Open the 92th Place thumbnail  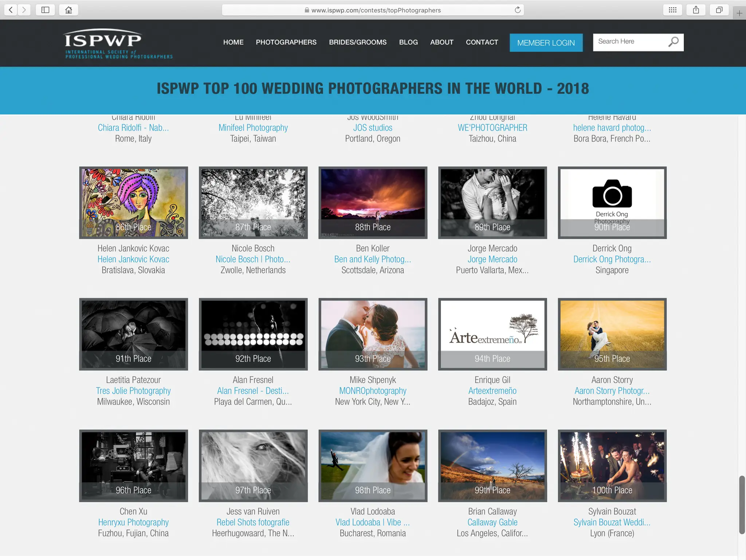[253, 334]
